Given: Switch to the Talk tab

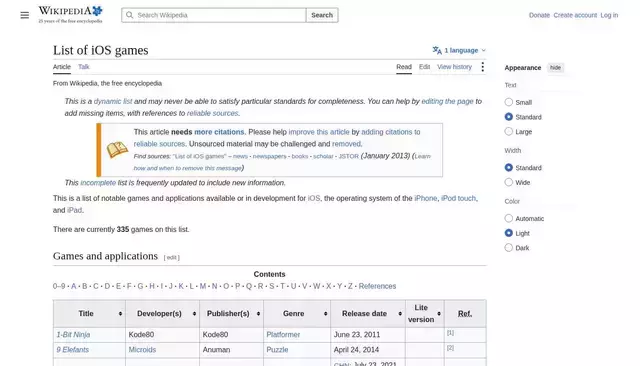Looking at the screenshot, I should (84, 67).
